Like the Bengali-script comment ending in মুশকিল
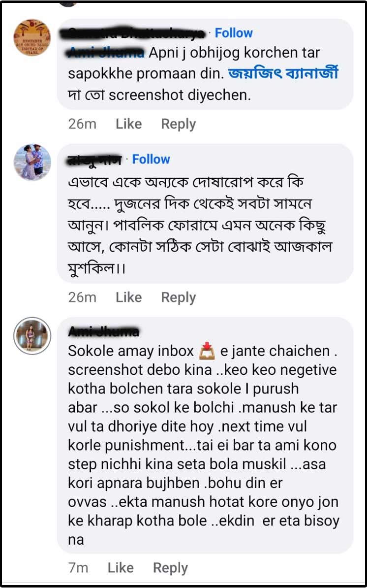This screenshot has height=588, width=367. [128, 297]
